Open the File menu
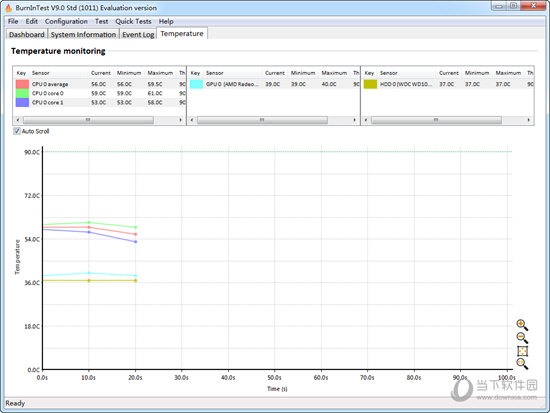 click(x=13, y=21)
